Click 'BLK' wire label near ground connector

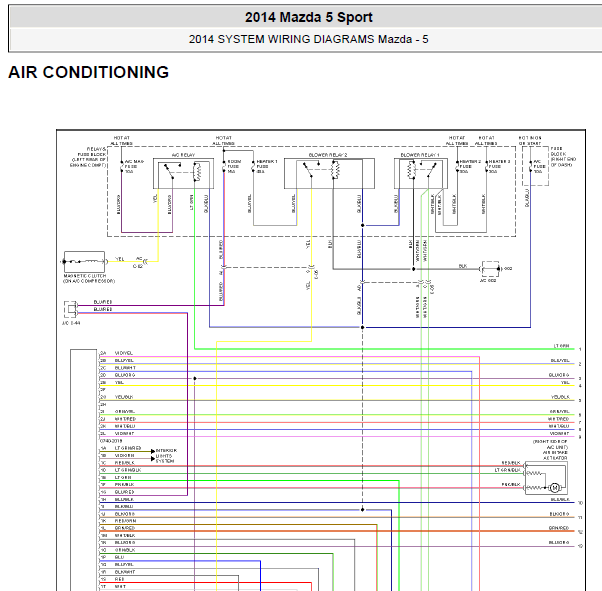[463, 266]
